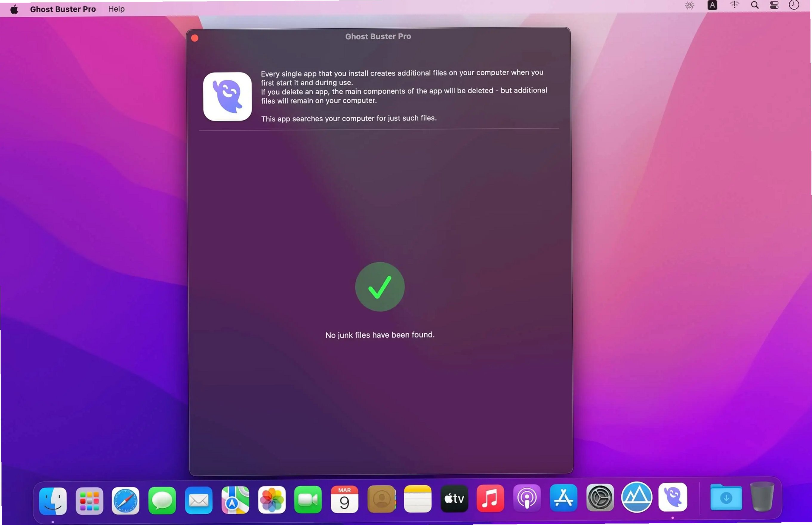Open Spotlight search
This screenshot has width=812, height=525.
click(754, 5)
